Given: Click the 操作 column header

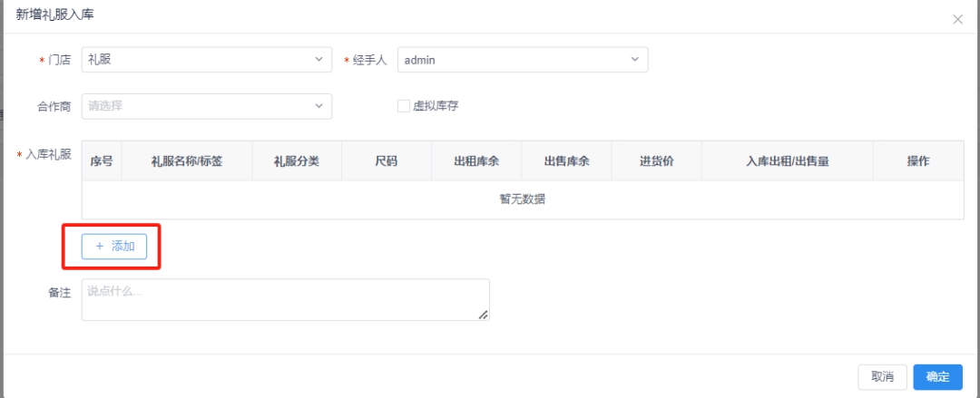Looking at the screenshot, I should click(x=918, y=160).
